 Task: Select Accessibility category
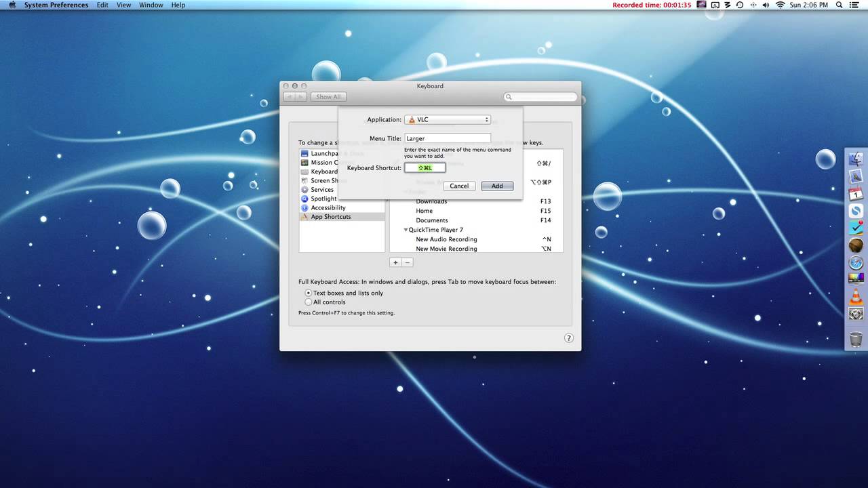click(x=342, y=207)
